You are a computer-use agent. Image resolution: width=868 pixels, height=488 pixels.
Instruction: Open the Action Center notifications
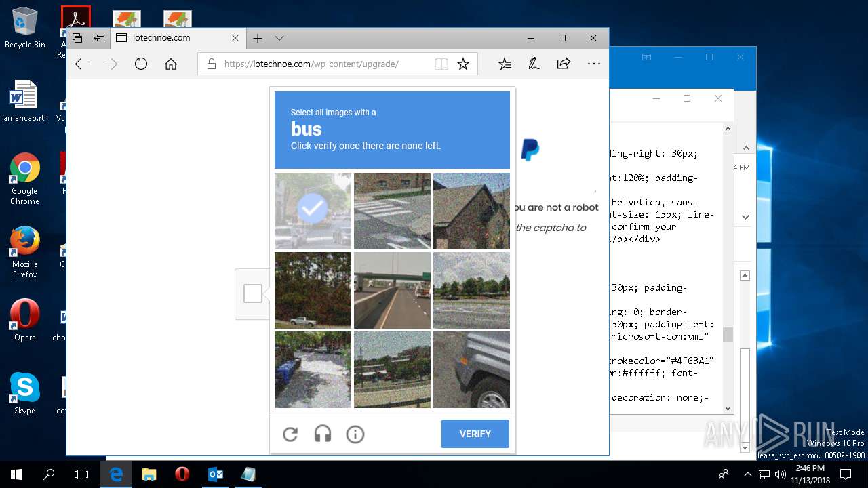[846, 474]
